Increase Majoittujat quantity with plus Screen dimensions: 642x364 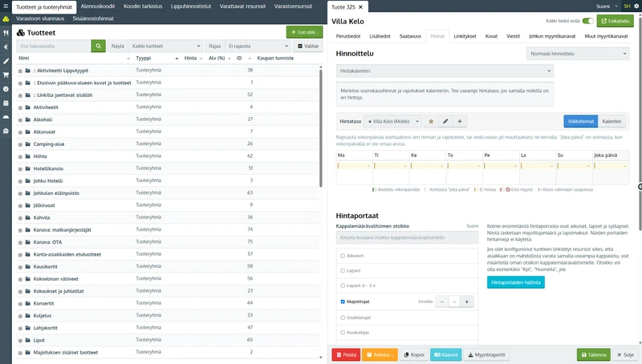click(467, 301)
